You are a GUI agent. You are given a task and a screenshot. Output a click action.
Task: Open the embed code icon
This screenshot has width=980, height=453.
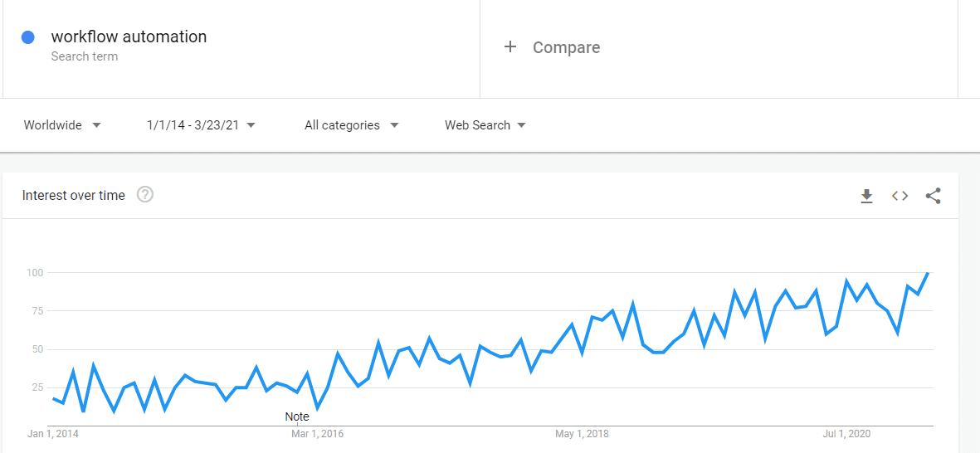[x=900, y=196]
